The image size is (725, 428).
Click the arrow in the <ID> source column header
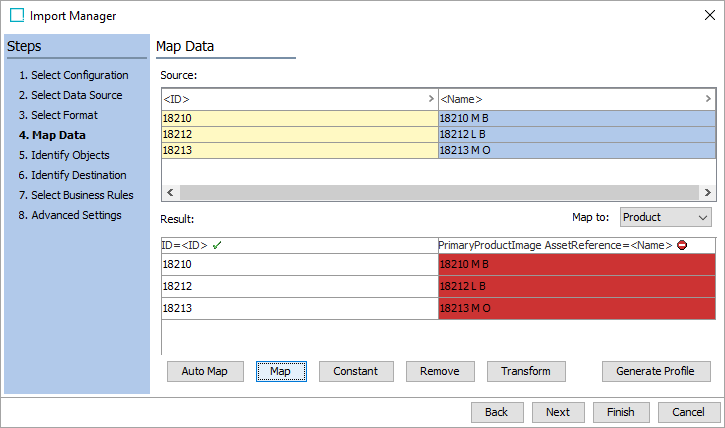point(431,98)
